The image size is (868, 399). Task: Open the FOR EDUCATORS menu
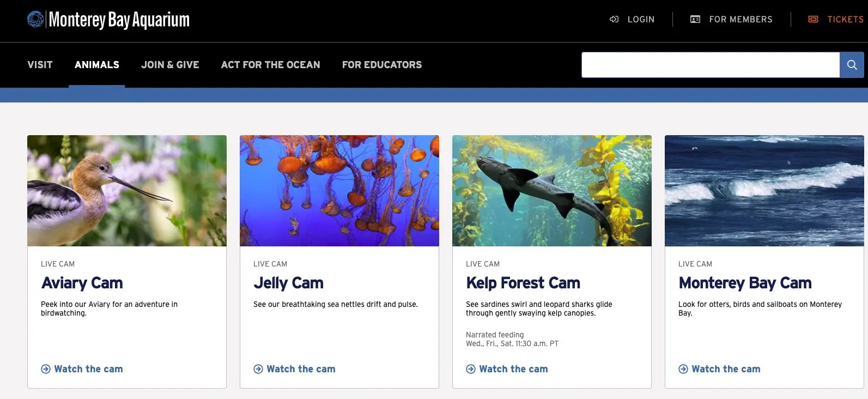pos(382,65)
